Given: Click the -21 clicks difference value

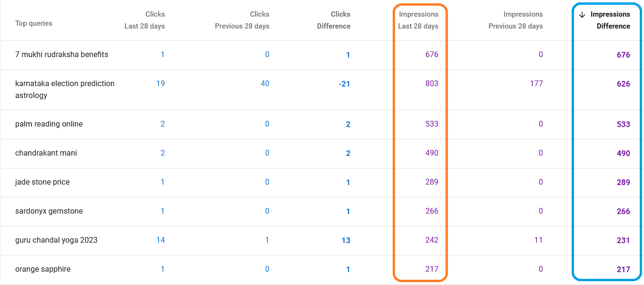Looking at the screenshot, I should pyautogui.click(x=344, y=84).
